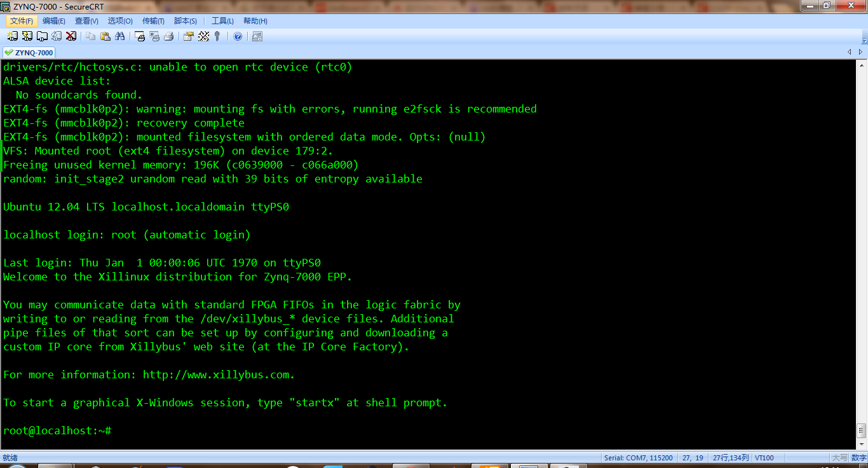Click the tab bar scroll-right arrow
This screenshot has height=468, width=868.
tap(862, 52)
